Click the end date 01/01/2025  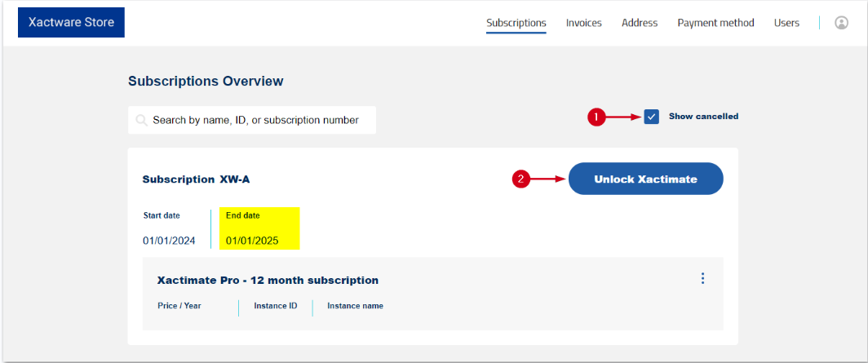(252, 241)
